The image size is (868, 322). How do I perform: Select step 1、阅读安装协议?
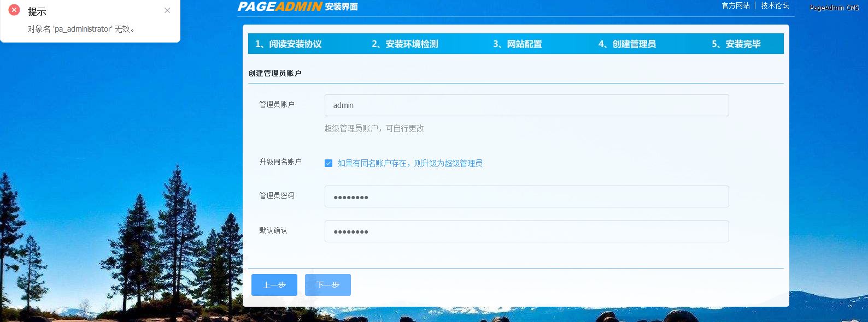coord(288,44)
